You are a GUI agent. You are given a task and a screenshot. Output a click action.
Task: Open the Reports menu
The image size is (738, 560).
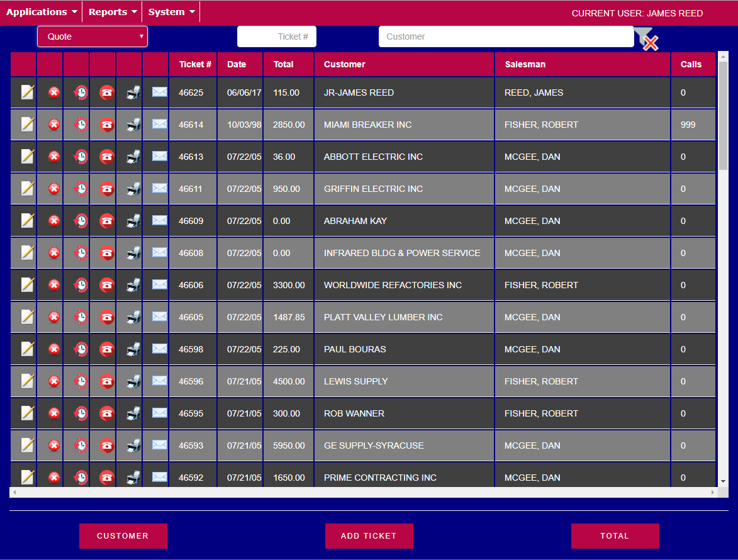113,12
